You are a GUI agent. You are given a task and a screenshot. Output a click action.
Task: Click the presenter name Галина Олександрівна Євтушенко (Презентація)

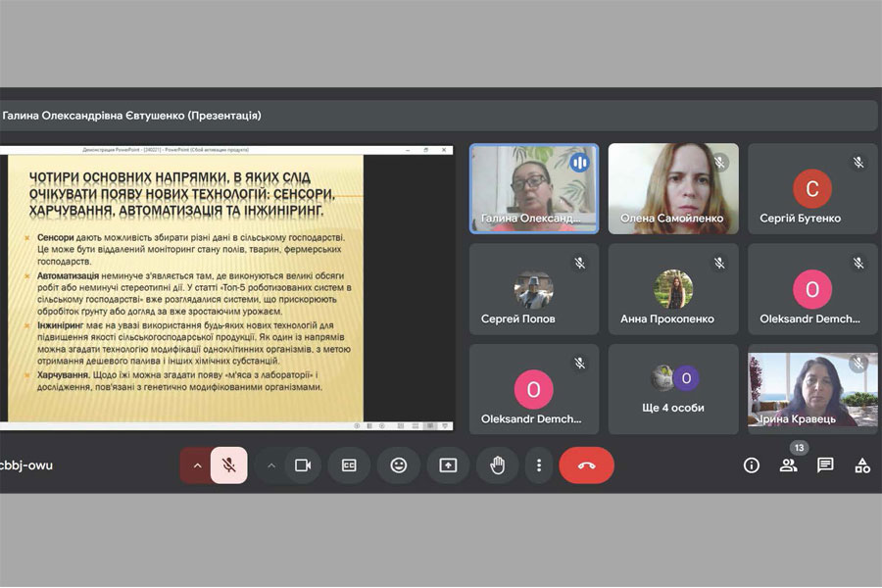pos(131,116)
